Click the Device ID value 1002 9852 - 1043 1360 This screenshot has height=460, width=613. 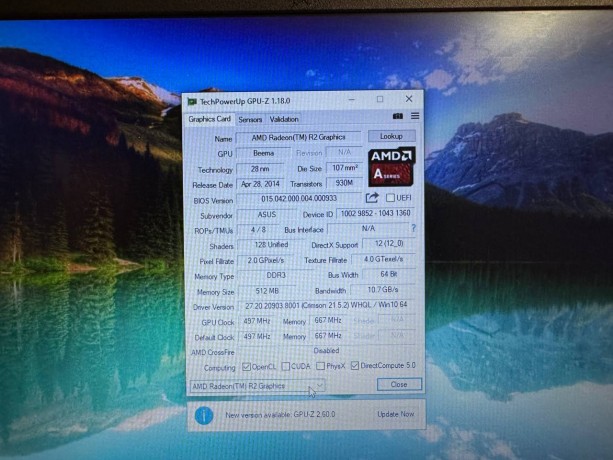click(376, 213)
